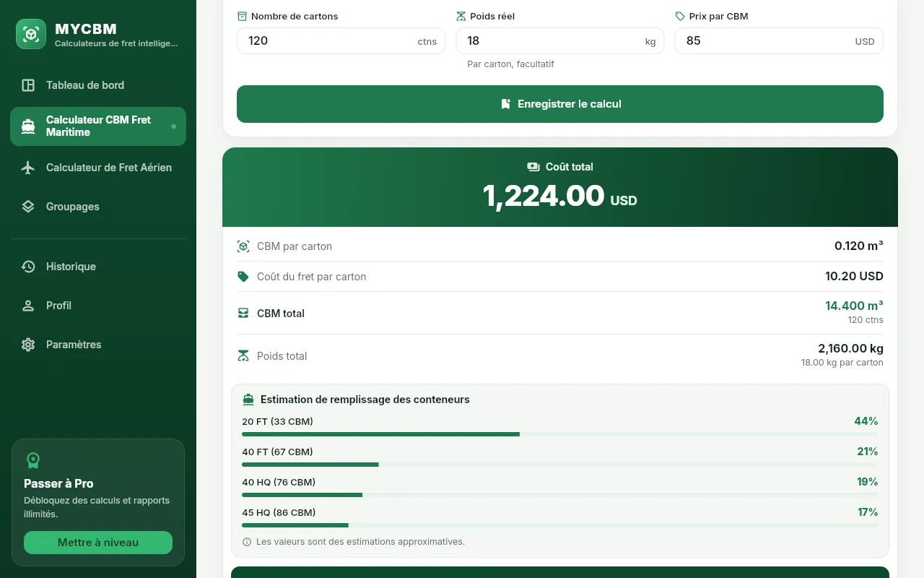Click the 40 FT container fill bar
The height and width of the screenshot is (578, 924).
pyautogui.click(x=560, y=465)
